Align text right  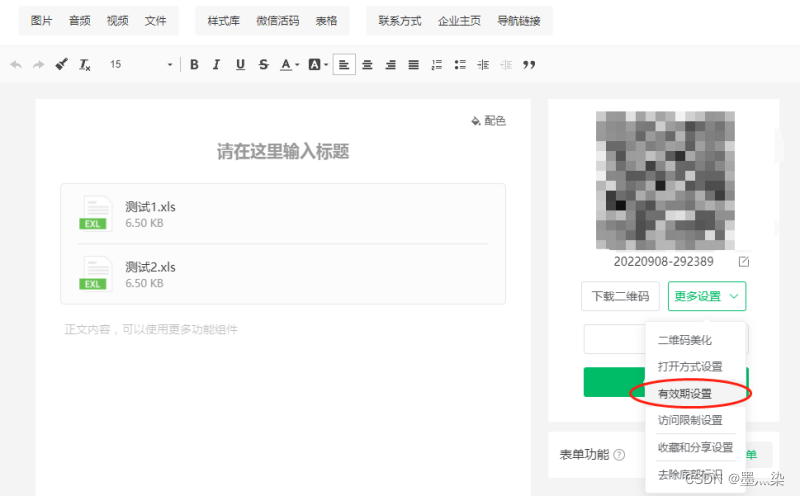coord(391,65)
